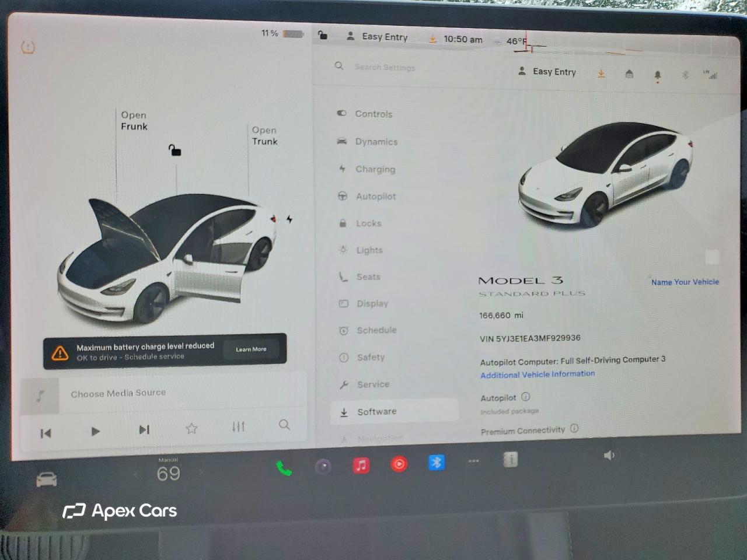Open the manual info app icon
The image size is (747, 560).
(x=511, y=460)
